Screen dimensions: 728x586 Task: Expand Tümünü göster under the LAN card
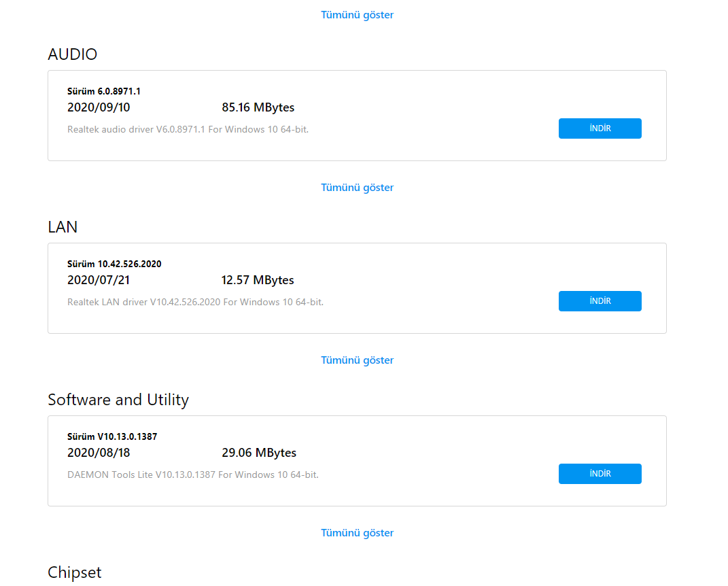click(x=357, y=360)
